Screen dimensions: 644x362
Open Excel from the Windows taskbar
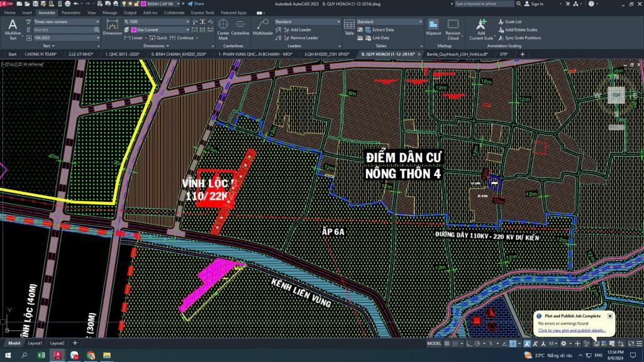41,355
